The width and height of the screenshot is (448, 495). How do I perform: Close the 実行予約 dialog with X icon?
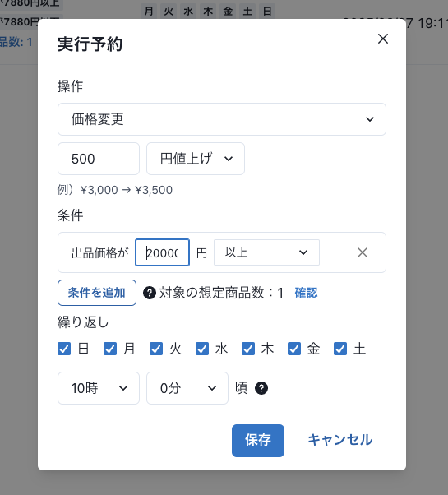tap(383, 39)
